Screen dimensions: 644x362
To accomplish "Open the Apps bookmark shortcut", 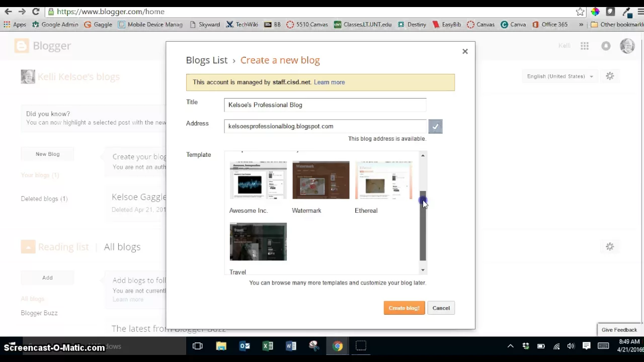I will tap(15, 24).
